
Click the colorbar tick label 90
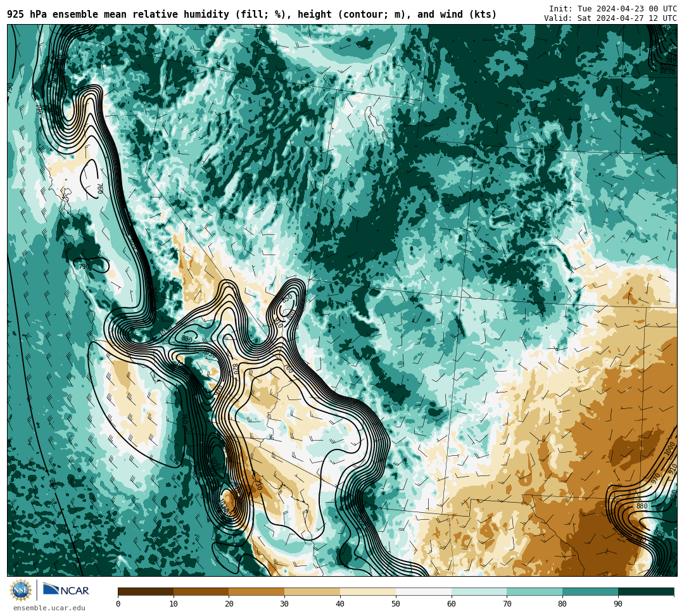coord(618,604)
